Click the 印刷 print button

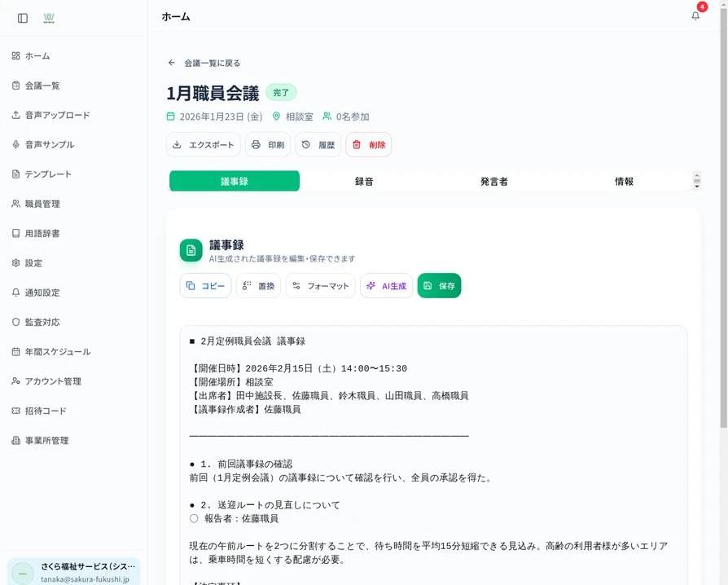coord(268,144)
